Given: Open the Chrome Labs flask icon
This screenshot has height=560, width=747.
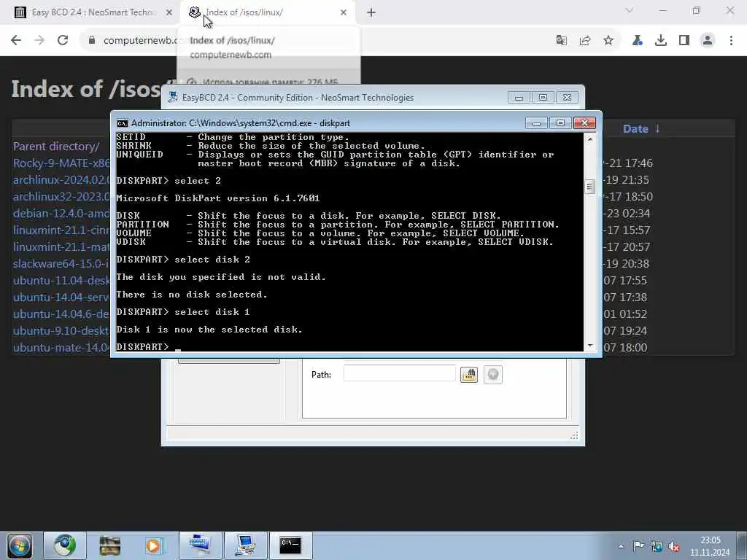Looking at the screenshot, I should click(638, 41).
